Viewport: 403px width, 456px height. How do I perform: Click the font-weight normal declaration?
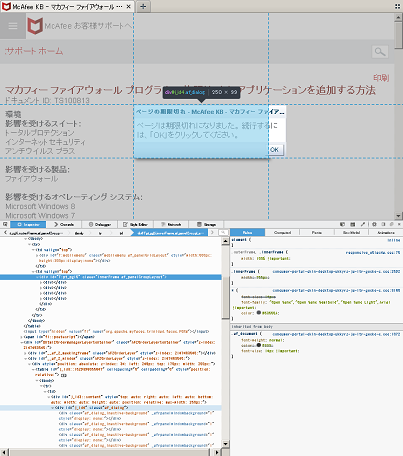[x=262, y=340]
